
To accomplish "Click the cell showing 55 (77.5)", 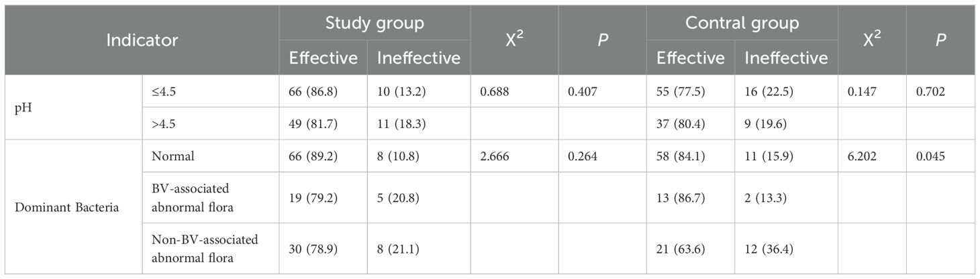I will pos(683,91).
